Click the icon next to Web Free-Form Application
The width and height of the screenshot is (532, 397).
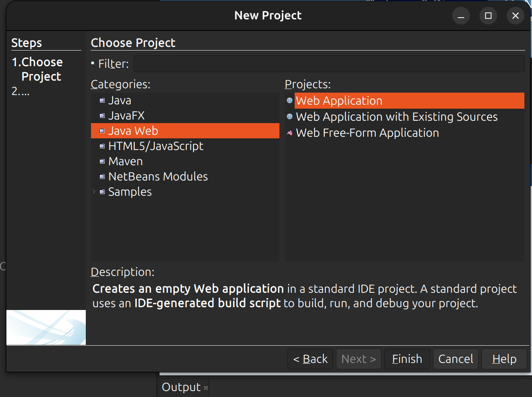[289, 133]
